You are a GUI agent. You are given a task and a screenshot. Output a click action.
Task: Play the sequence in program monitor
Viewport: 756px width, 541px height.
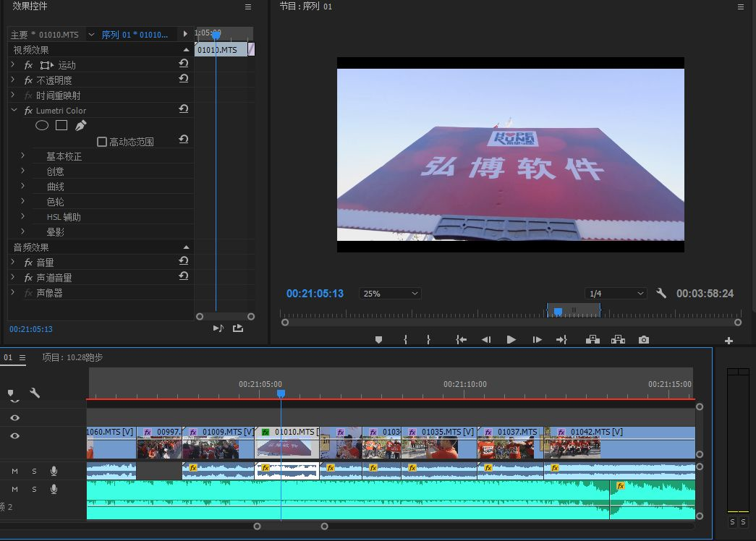click(511, 340)
